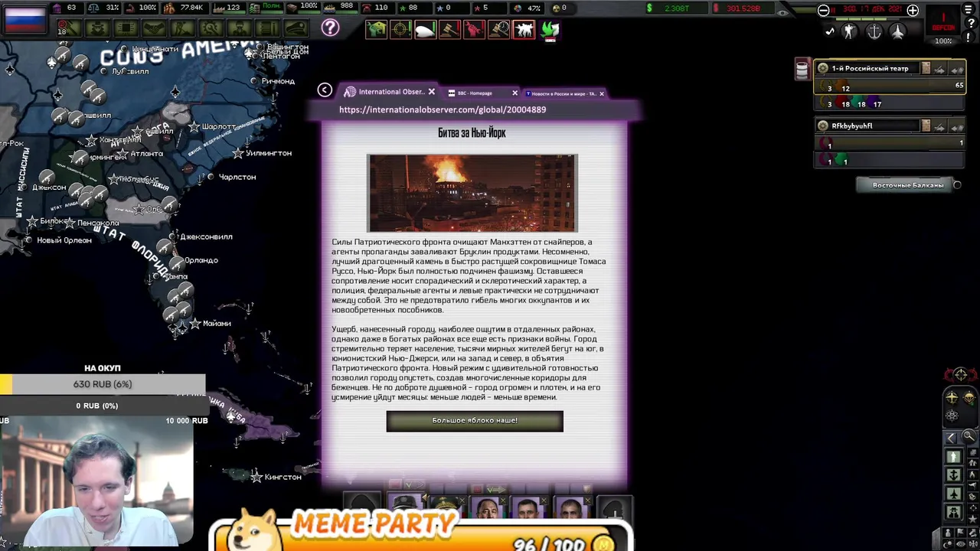Click the gavel alert icon

pos(449,30)
